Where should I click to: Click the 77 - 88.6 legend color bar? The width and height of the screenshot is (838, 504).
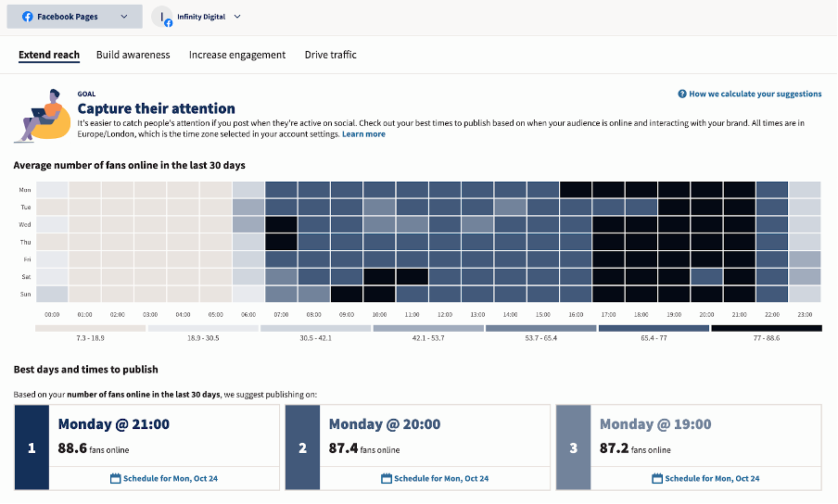pyautogui.click(x=766, y=328)
